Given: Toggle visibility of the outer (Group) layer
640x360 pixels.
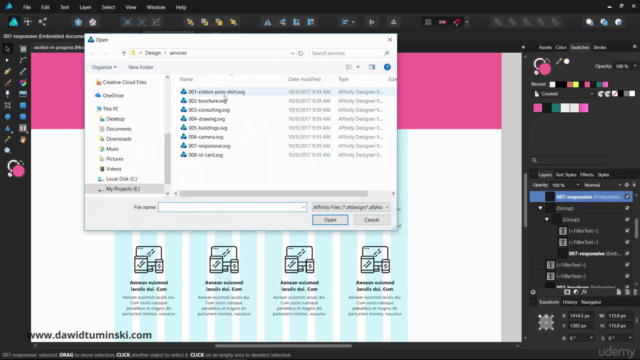Looking at the screenshot, I should 627,208.
